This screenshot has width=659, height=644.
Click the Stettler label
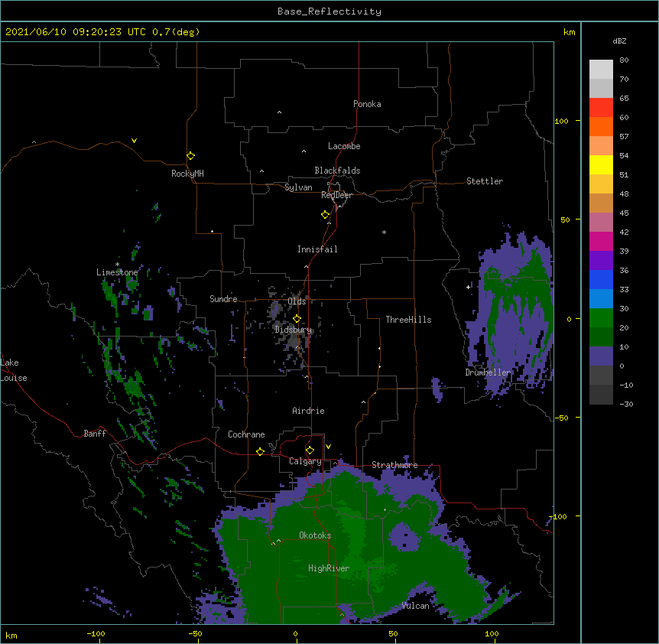485,181
